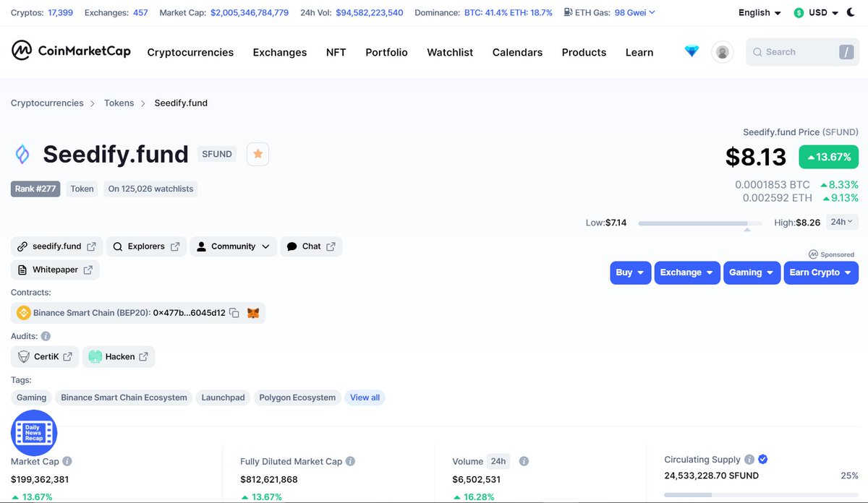Copy the BEP20 contract address icon
Screen dimensions: 868x503
[234, 313]
